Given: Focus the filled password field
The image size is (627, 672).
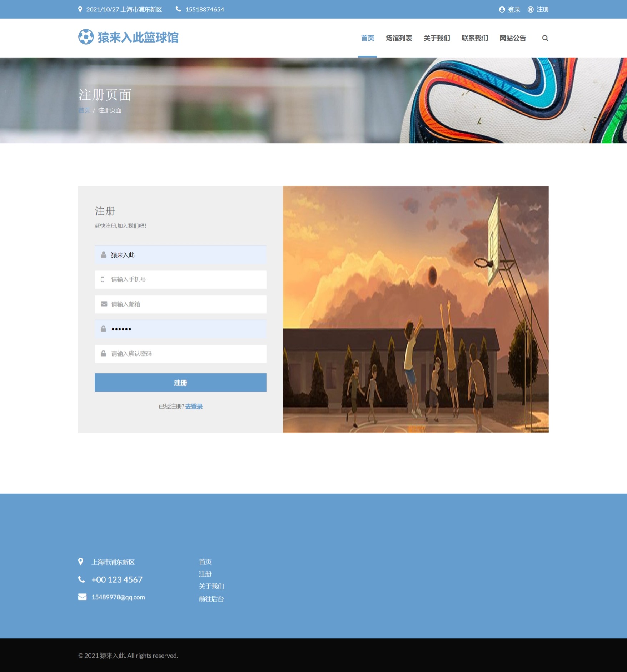Looking at the screenshot, I should tap(180, 329).
